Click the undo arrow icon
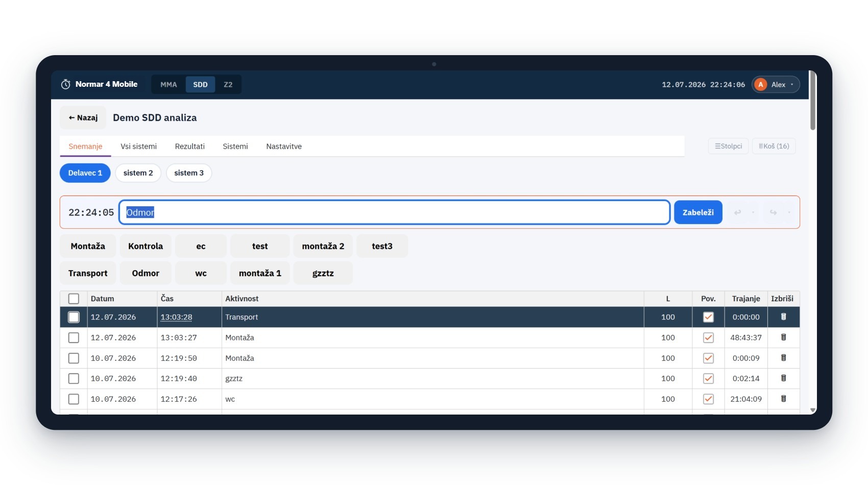The width and height of the screenshot is (868, 485). (x=737, y=212)
